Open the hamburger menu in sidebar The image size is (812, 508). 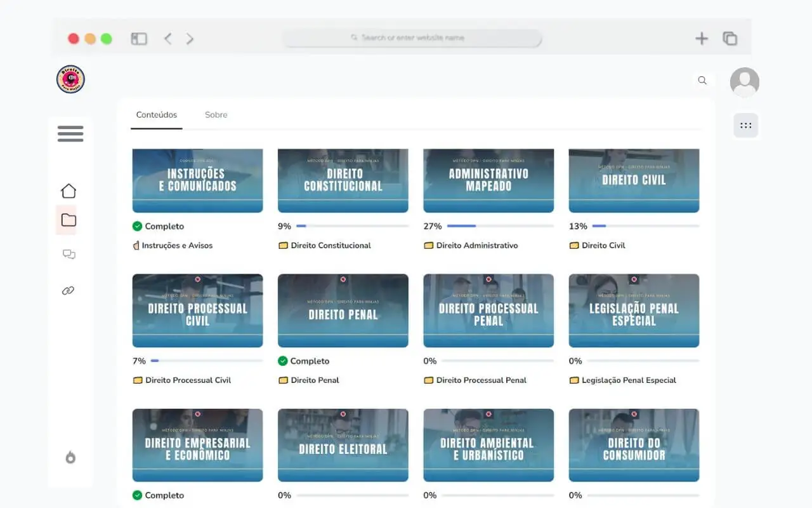[x=70, y=134]
